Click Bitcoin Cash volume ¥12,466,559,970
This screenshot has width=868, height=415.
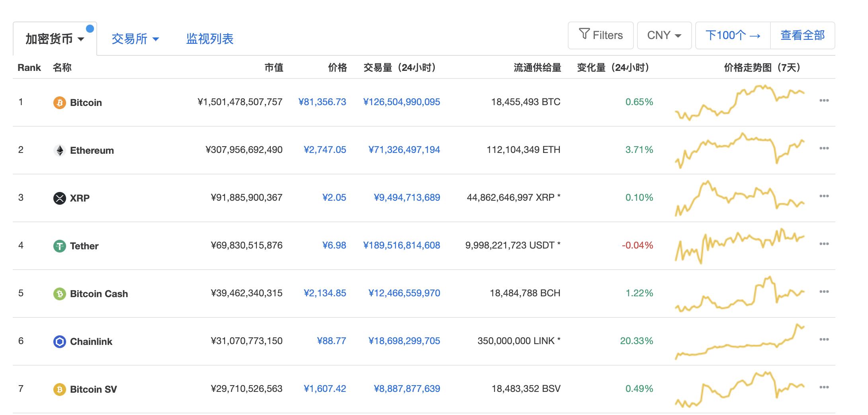click(x=405, y=293)
